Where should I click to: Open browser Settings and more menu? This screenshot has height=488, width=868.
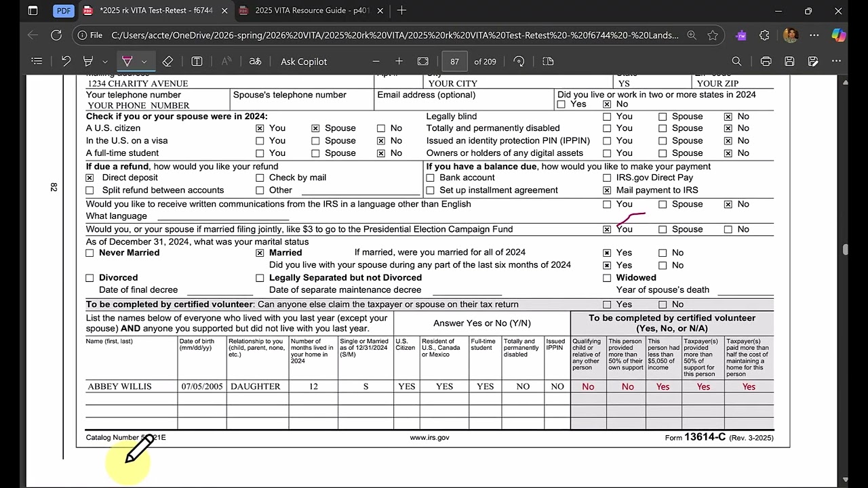tap(815, 35)
